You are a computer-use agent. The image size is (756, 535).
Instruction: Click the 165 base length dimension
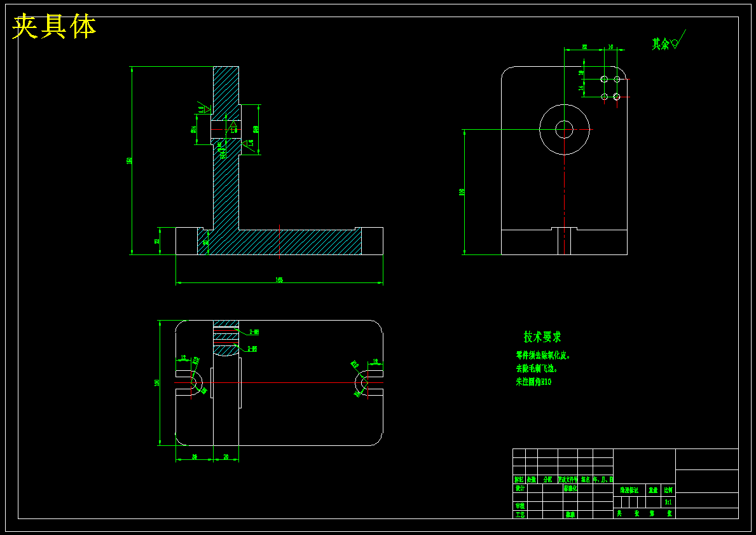click(279, 280)
